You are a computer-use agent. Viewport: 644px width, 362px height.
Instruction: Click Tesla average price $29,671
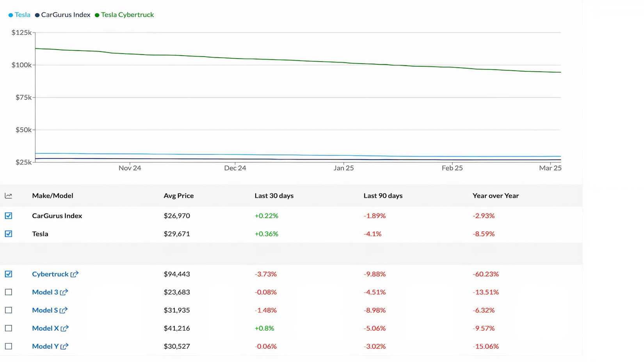coord(177,234)
